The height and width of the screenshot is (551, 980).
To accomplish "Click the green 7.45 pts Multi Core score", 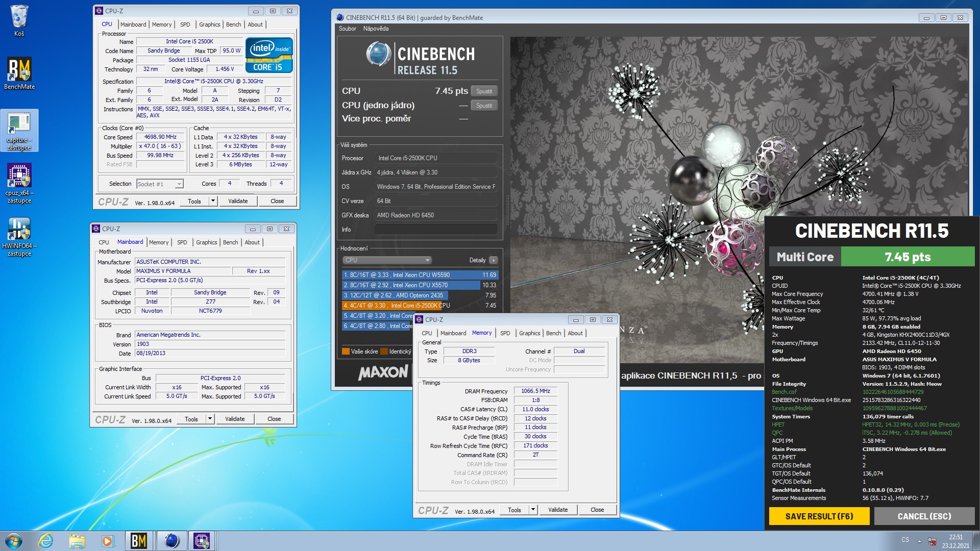I will click(x=908, y=257).
